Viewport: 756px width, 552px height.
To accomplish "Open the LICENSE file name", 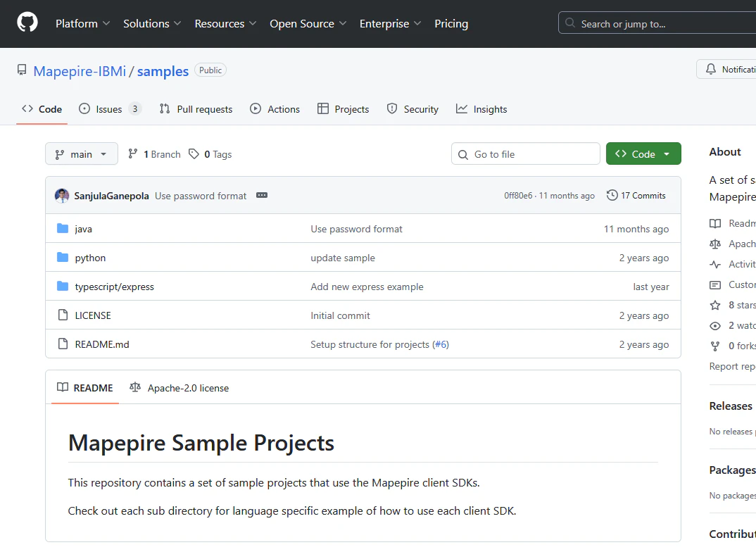I will point(93,315).
